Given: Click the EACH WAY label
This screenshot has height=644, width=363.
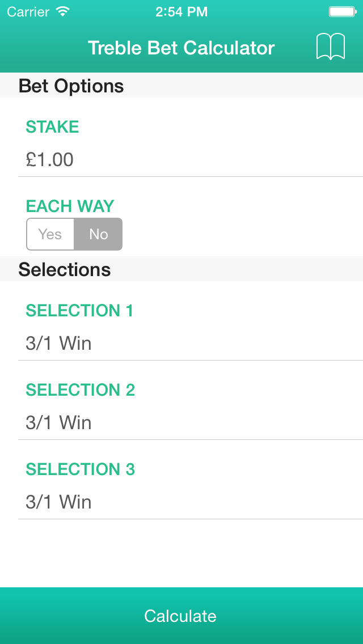Looking at the screenshot, I should click(70, 206).
